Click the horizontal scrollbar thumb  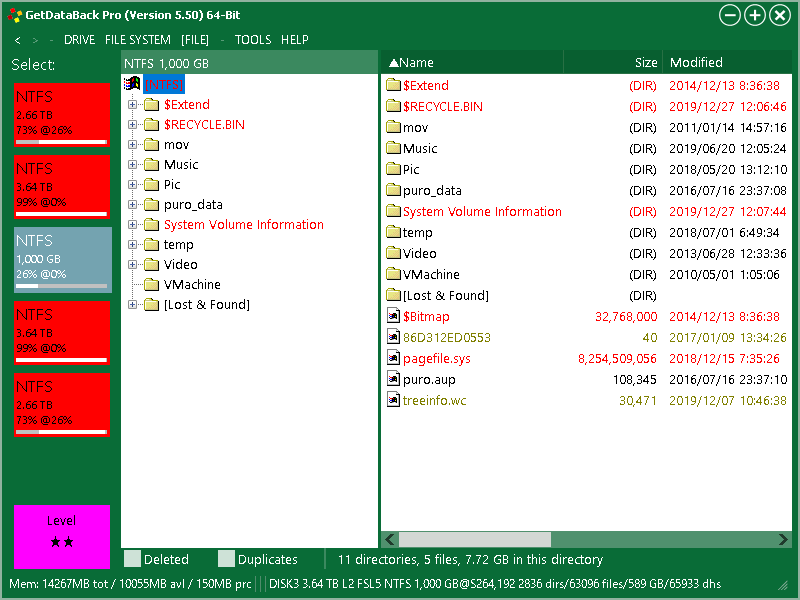(474, 539)
